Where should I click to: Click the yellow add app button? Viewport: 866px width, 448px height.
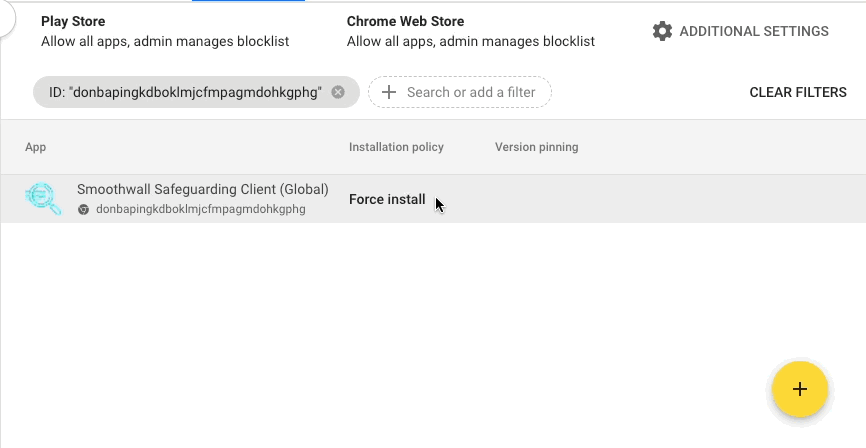tap(800, 389)
